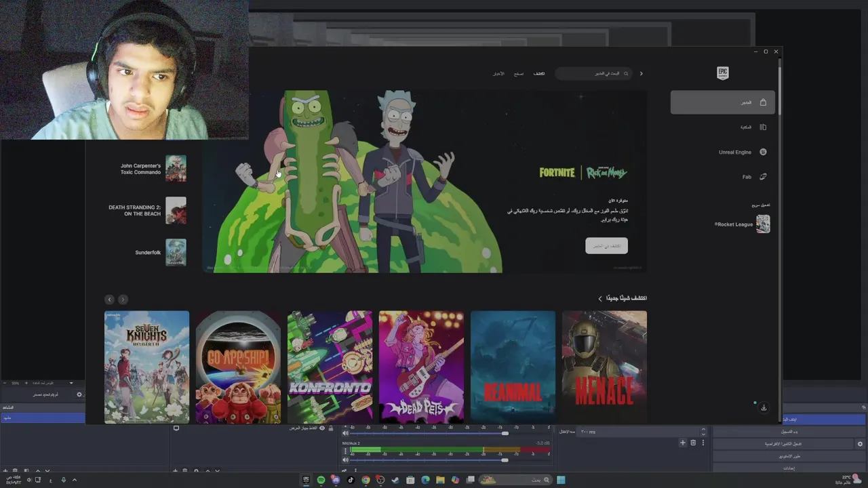Open TikTok from the taskbar
Viewport: 868px width, 488px height.
351,480
